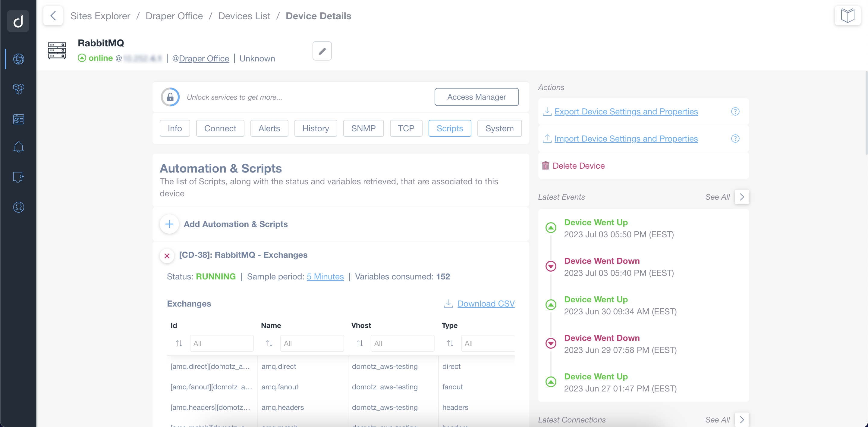Click the online status indicator

coord(95,58)
